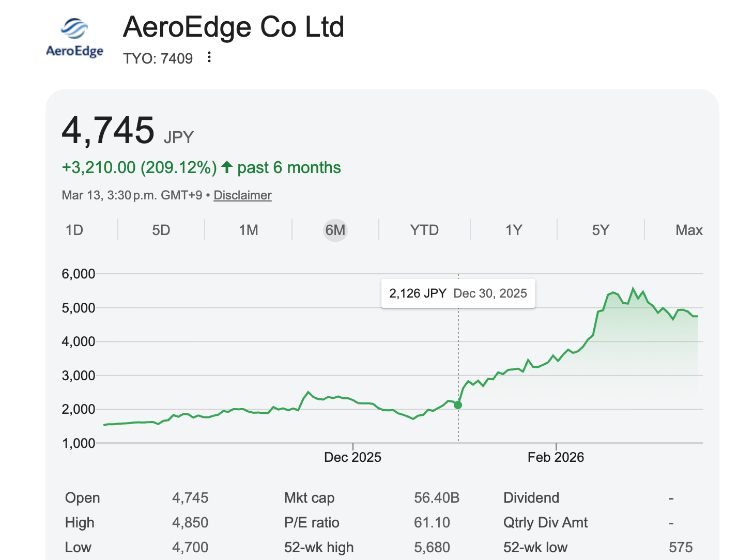Show the YTD chart range
738x560 pixels.
[x=424, y=230]
